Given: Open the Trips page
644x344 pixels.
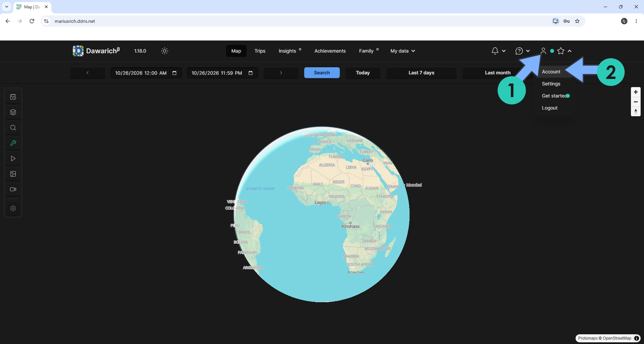Looking at the screenshot, I should [260, 51].
